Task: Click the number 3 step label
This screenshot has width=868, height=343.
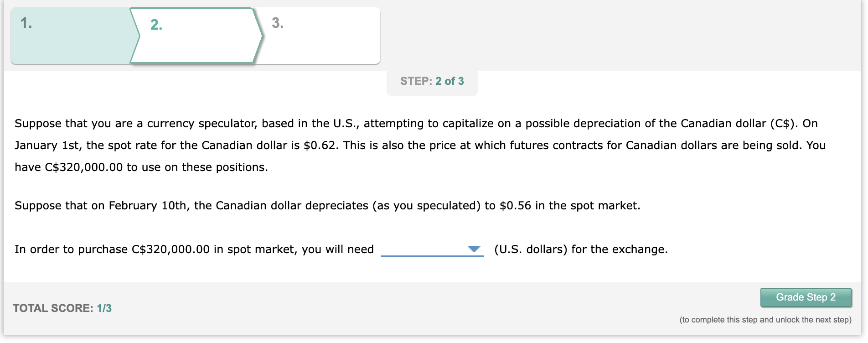Action: (x=278, y=23)
